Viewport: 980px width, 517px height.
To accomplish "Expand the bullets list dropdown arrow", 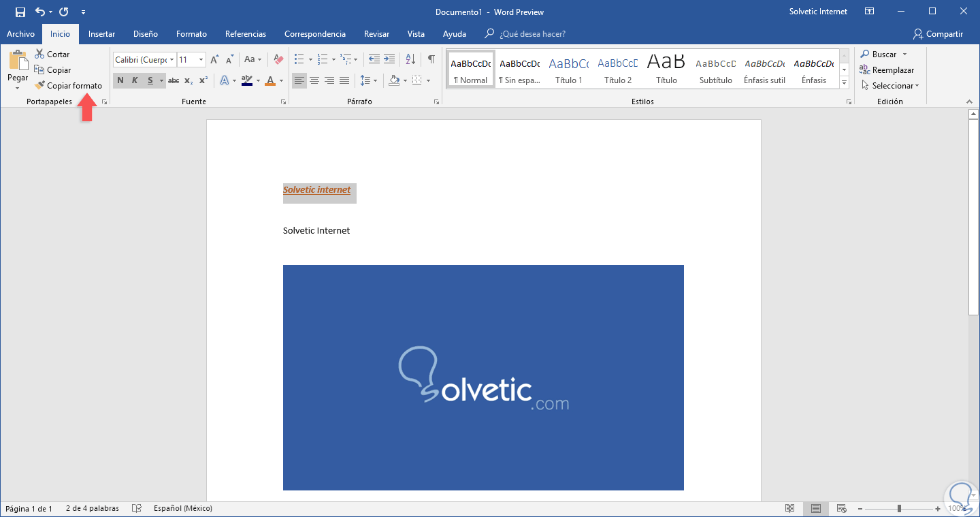I will point(310,60).
